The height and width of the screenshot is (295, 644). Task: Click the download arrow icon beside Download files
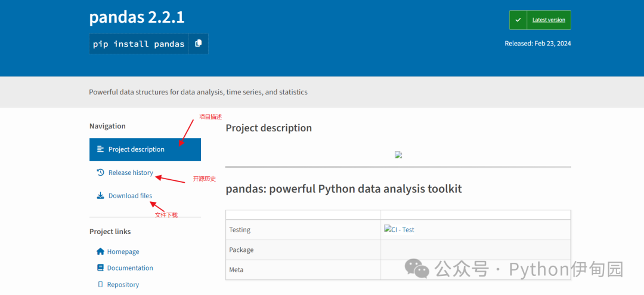click(x=100, y=196)
